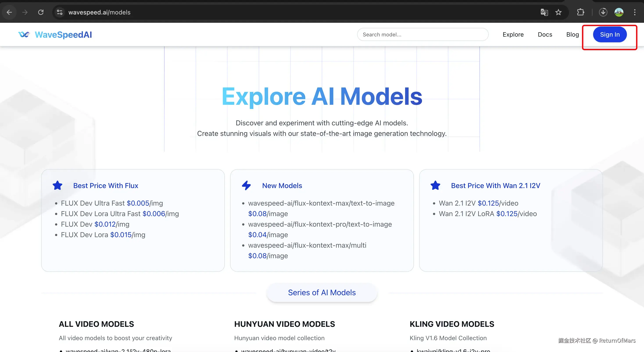The image size is (644, 352).
Task: Bookmark this page with star icon
Action: [558, 12]
